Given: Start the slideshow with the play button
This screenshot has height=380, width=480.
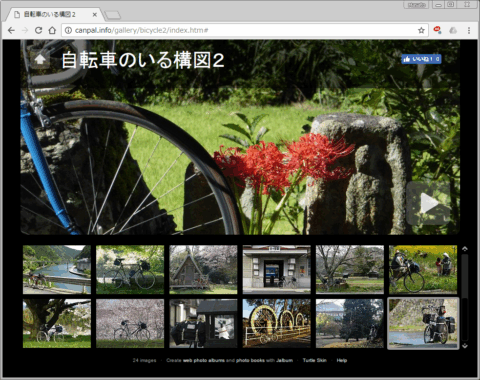Looking at the screenshot, I should (428, 203).
